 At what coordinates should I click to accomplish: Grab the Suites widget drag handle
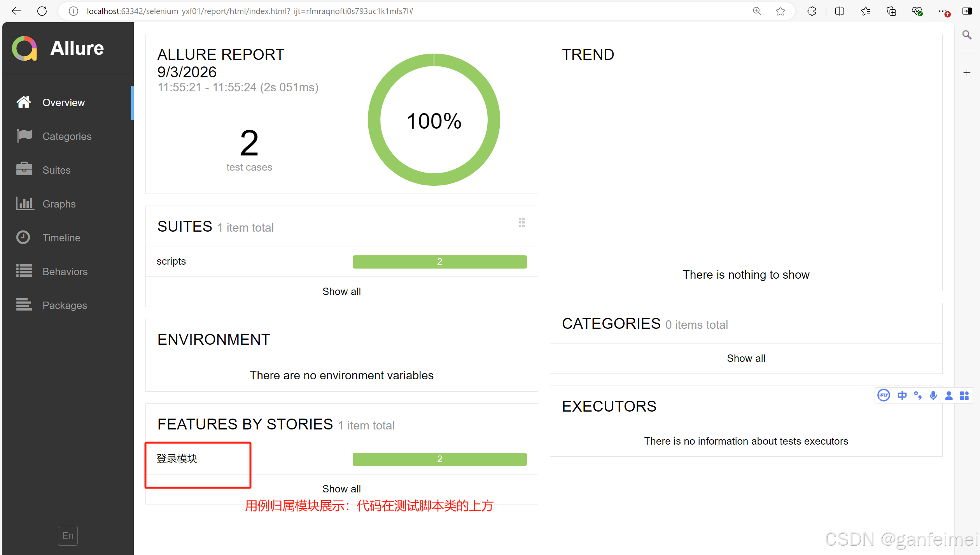[521, 222]
